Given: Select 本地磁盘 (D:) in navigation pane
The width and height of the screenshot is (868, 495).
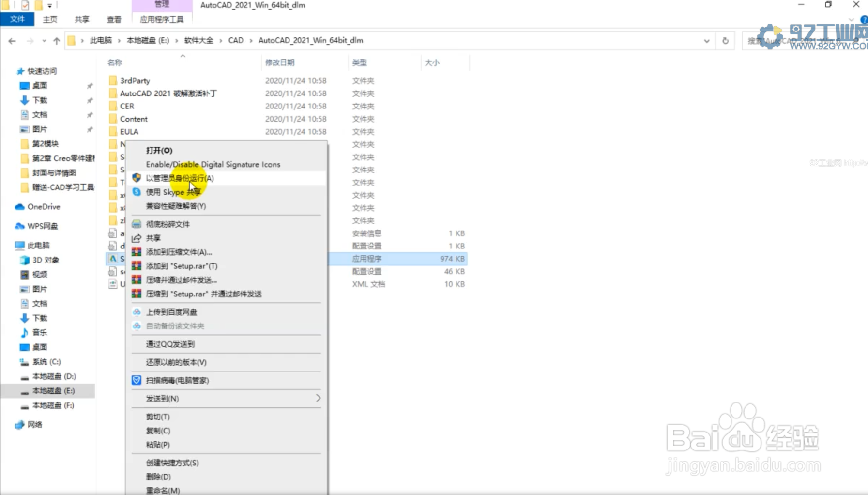Looking at the screenshot, I should (54, 376).
